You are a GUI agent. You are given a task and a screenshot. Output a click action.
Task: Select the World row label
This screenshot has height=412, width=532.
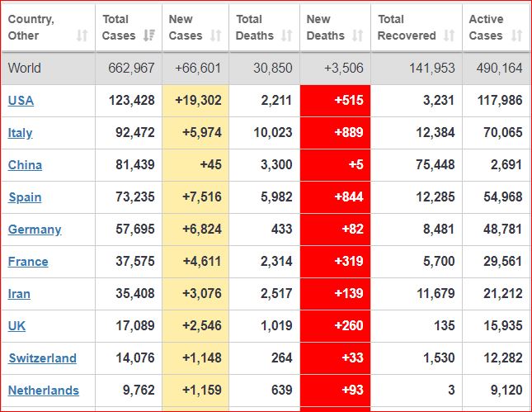tap(25, 68)
